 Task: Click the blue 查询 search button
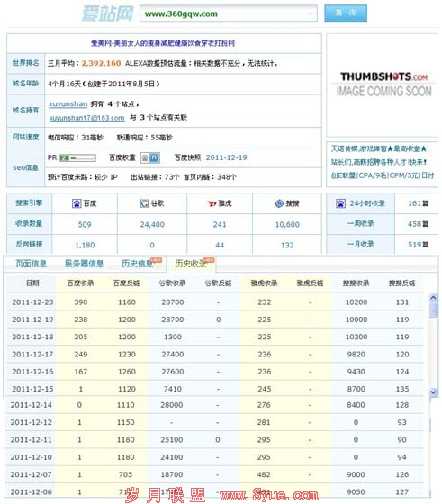[346, 13]
